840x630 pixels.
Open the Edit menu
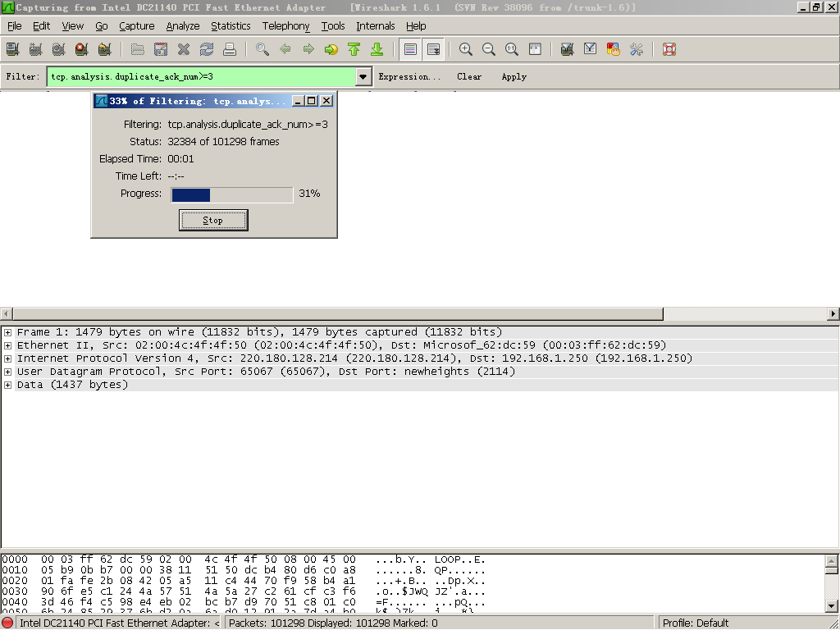coord(41,25)
